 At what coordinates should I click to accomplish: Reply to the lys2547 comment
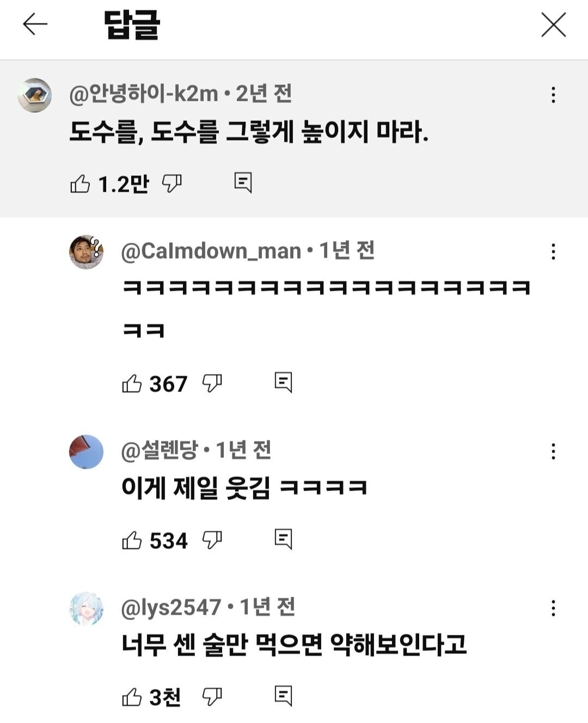coord(283,696)
